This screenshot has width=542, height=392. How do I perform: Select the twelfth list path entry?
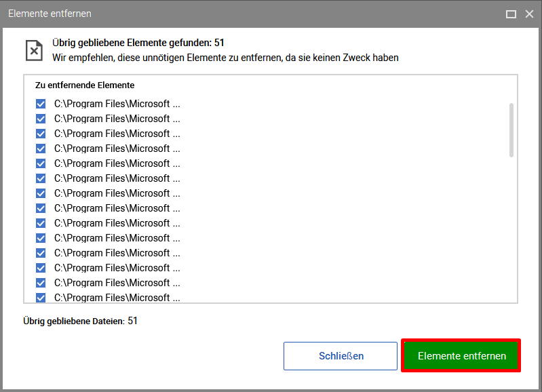tap(117, 268)
